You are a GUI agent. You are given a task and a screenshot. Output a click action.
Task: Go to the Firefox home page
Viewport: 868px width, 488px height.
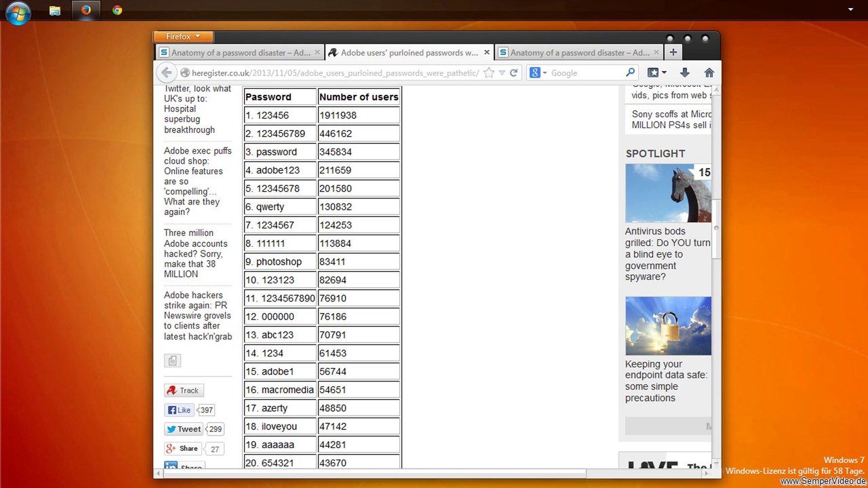pyautogui.click(x=709, y=73)
